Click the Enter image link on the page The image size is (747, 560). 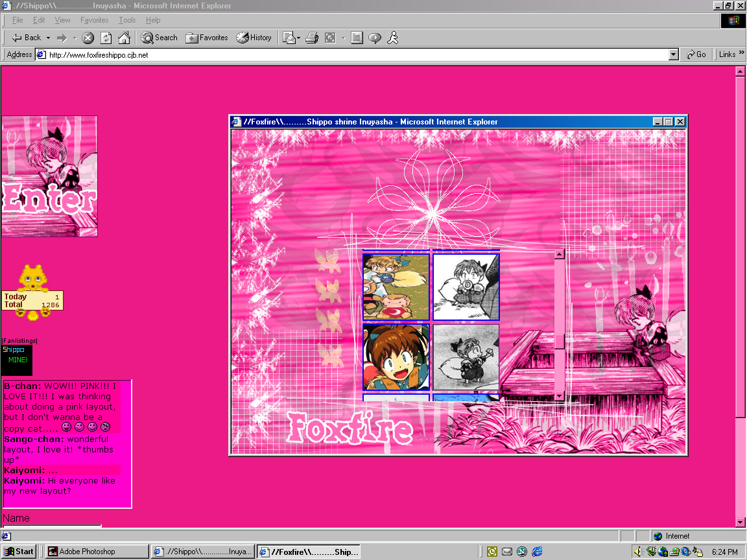pos(49,176)
